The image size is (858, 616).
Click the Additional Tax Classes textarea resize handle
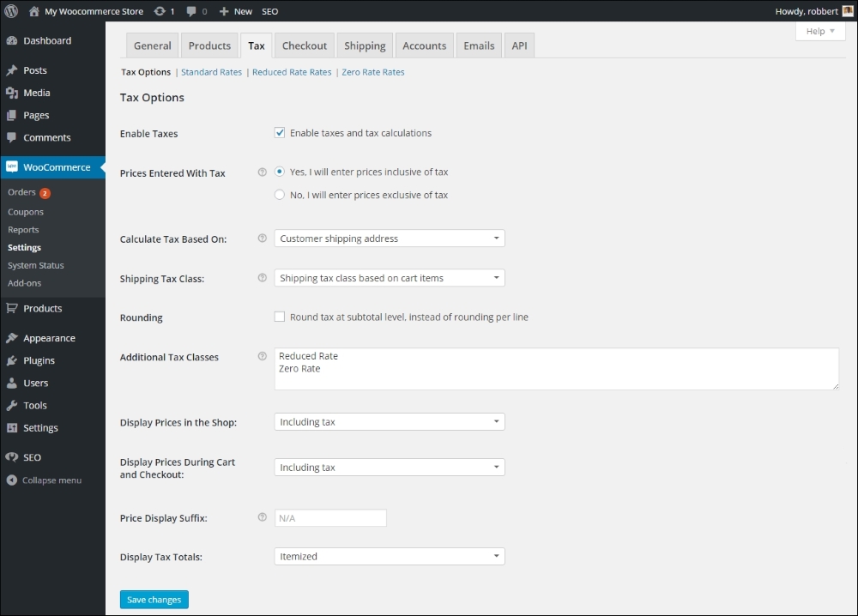point(835,386)
